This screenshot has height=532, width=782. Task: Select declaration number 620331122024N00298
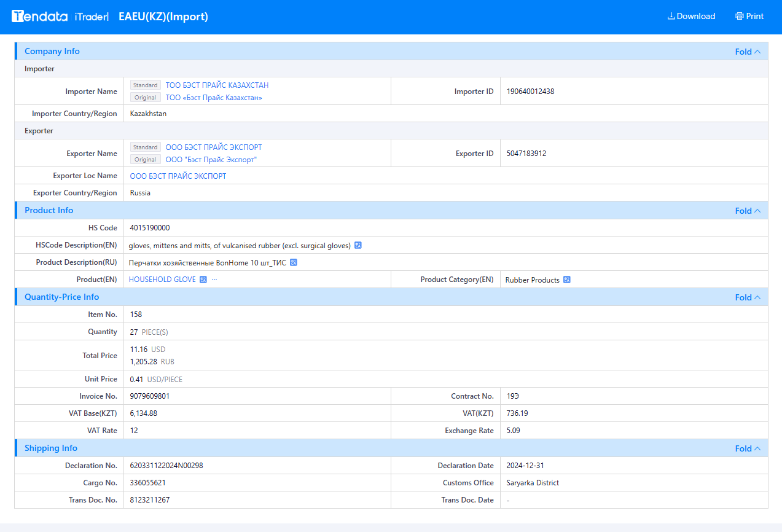pyautogui.click(x=166, y=466)
